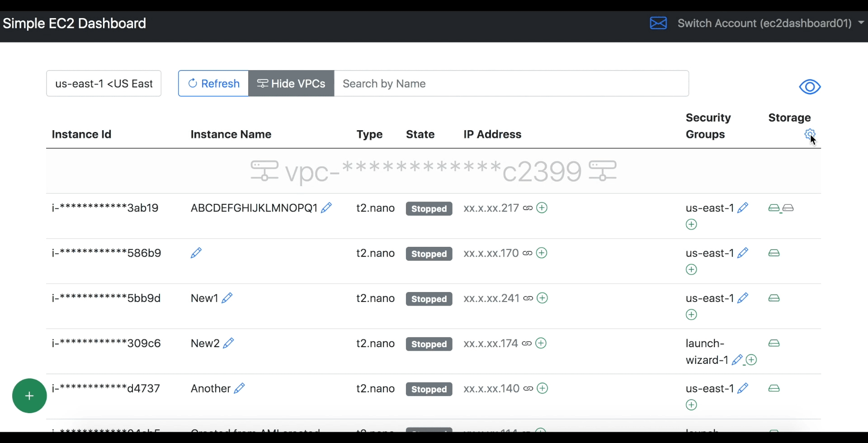This screenshot has height=443, width=868.
Task: Click plus icon beside IP xx.x.xx.170
Action: pyautogui.click(x=542, y=253)
